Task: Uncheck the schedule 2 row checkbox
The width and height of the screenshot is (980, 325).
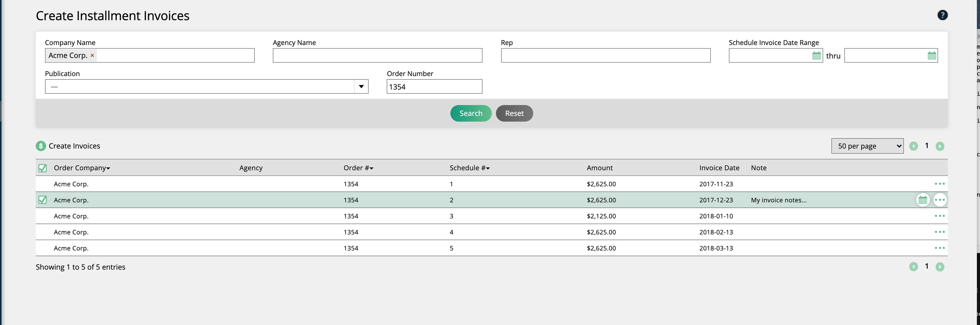Action: [x=43, y=200]
